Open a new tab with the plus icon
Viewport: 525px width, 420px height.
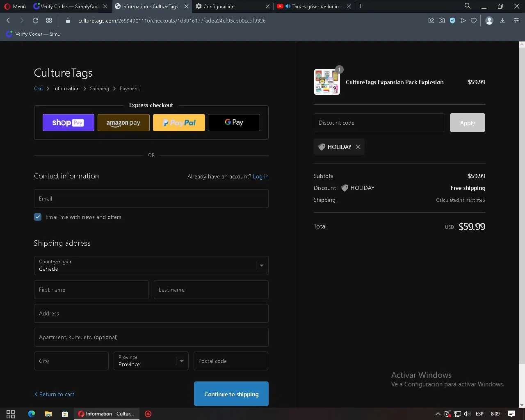tap(361, 6)
